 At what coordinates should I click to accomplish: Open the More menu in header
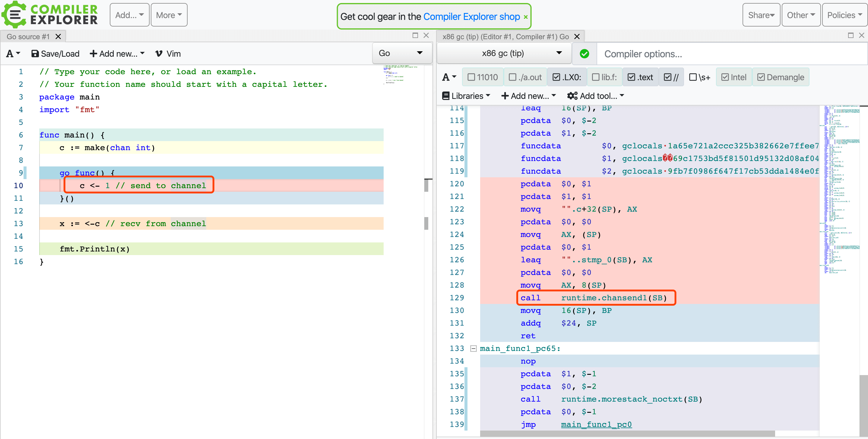169,15
